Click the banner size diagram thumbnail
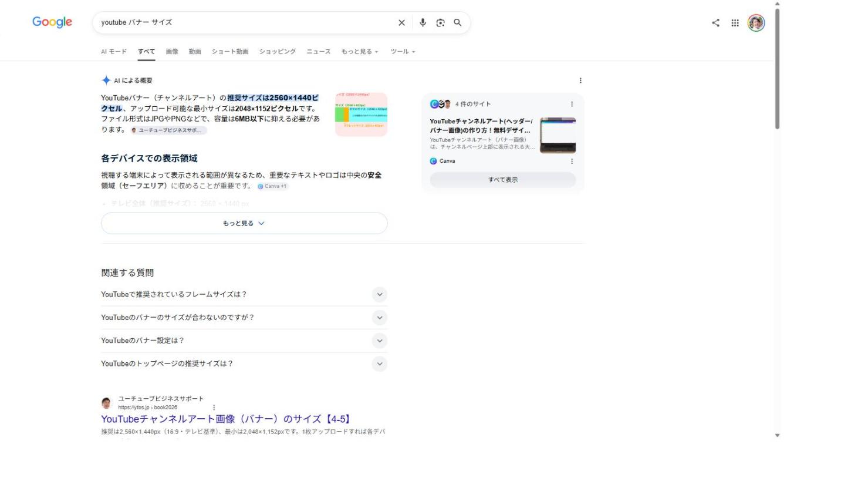 pos(362,115)
